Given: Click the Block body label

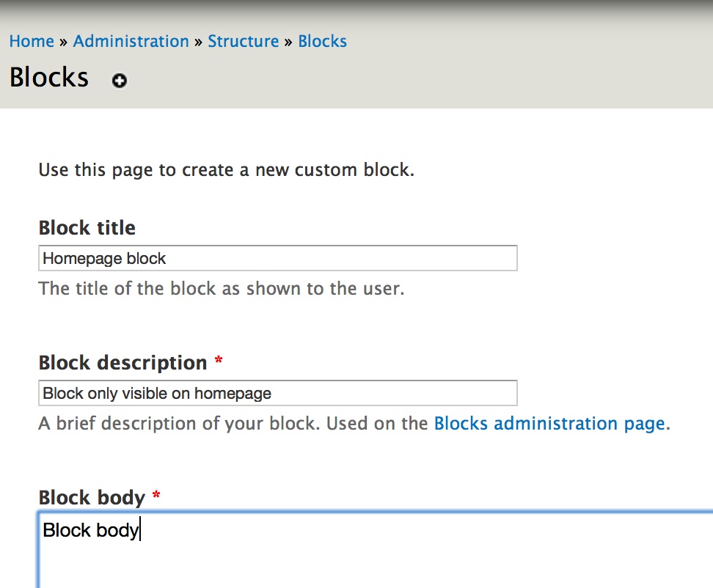Looking at the screenshot, I should click(x=92, y=498).
